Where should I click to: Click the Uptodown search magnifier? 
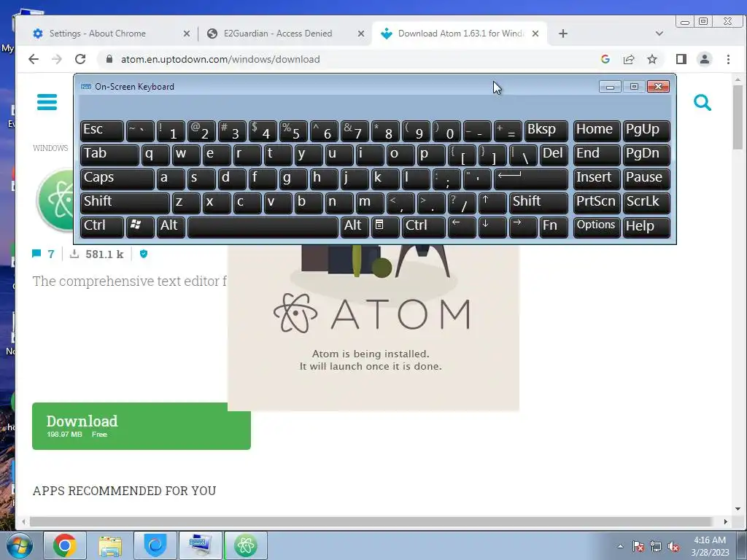tap(703, 102)
